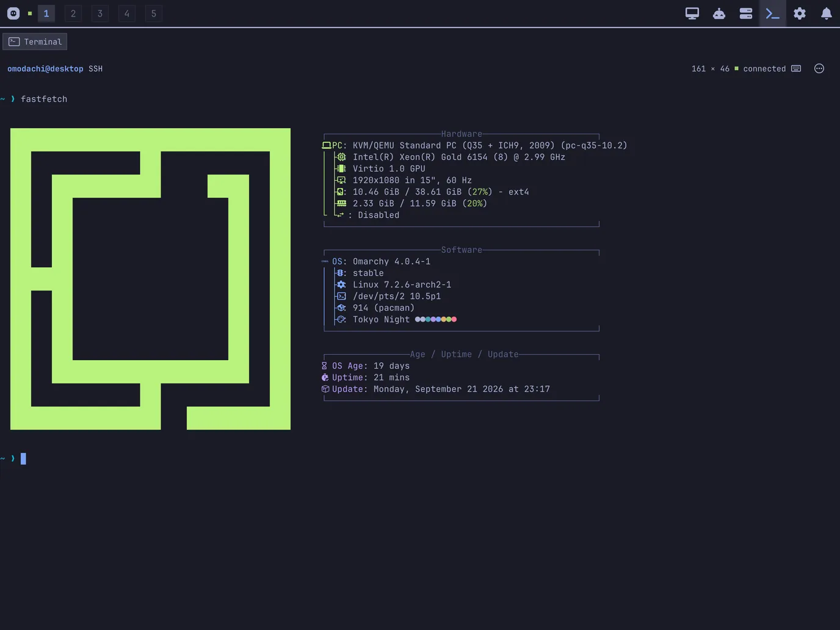The width and height of the screenshot is (840, 630).
Task: Select the terminal prompt icon in top bar
Action: coord(772,13)
